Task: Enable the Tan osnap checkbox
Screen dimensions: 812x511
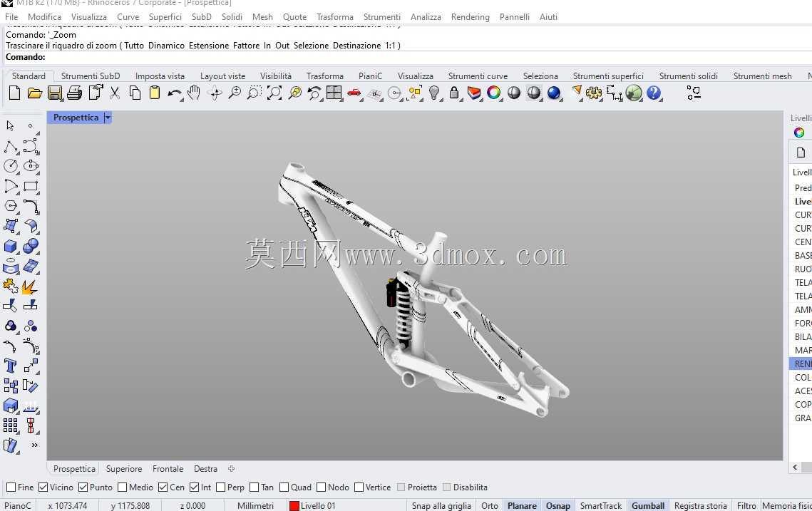Action: pyautogui.click(x=255, y=487)
